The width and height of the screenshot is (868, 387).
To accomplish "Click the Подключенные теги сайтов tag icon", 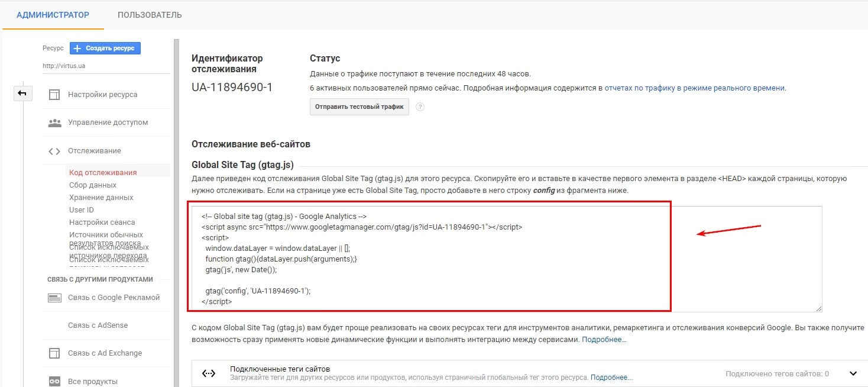I will click(209, 373).
